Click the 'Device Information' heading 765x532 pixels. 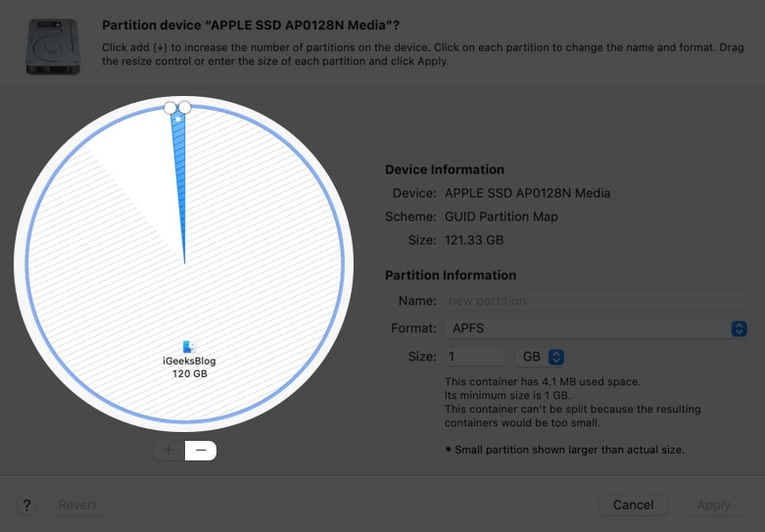(445, 169)
